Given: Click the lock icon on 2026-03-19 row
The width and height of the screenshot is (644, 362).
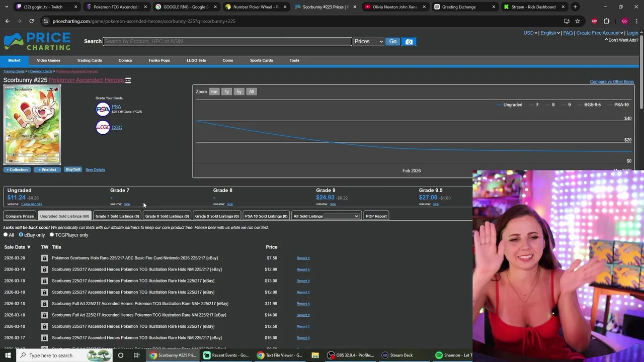Looking at the screenshot, I should [44, 269].
